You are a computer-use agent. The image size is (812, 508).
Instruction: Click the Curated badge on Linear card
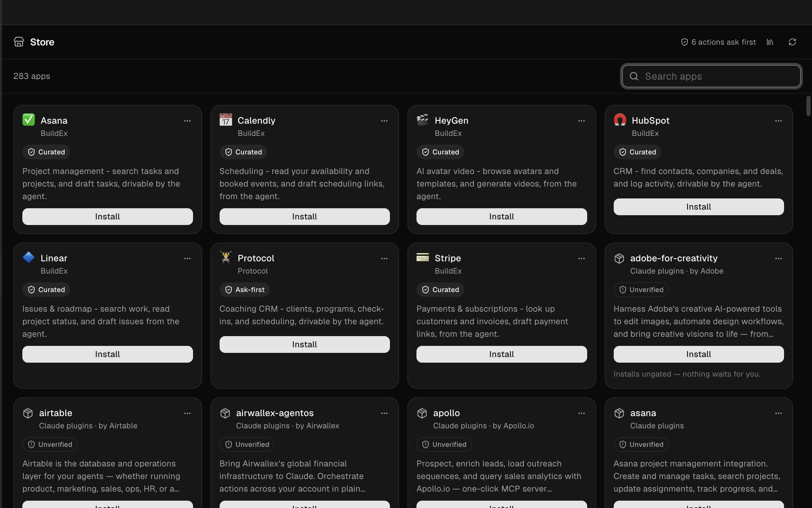coord(46,290)
